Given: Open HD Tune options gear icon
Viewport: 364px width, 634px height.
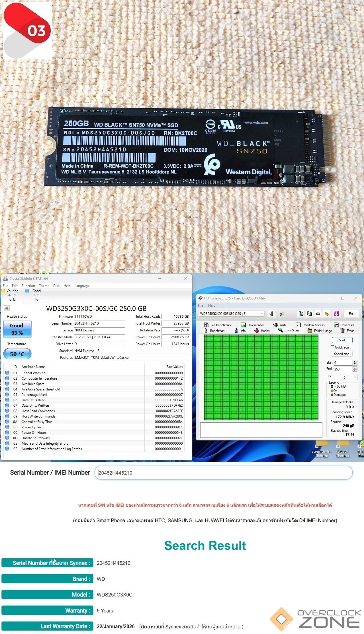Looking at the screenshot, I should click(x=327, y=314).
